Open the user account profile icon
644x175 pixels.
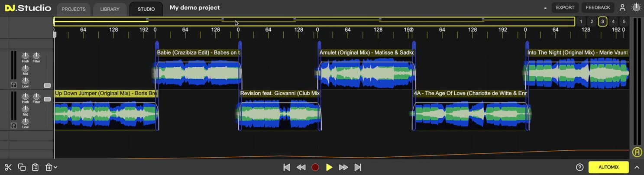coord(622,7)
